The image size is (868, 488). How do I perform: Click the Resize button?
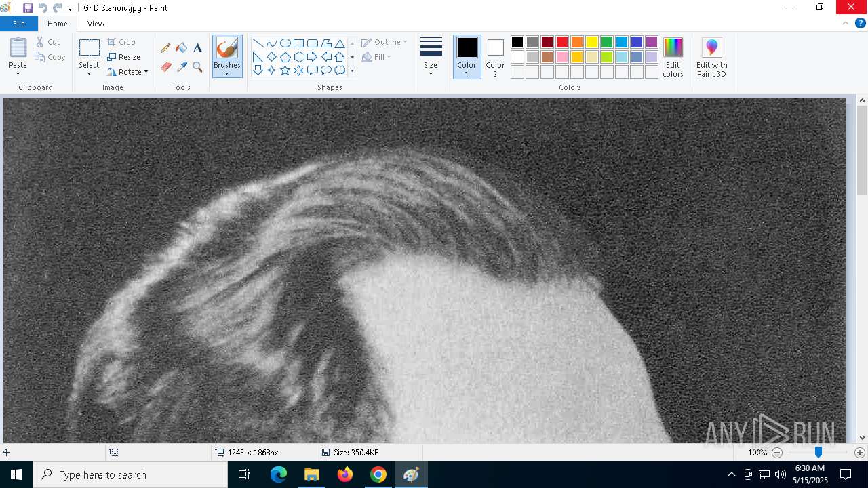[123, 57]
